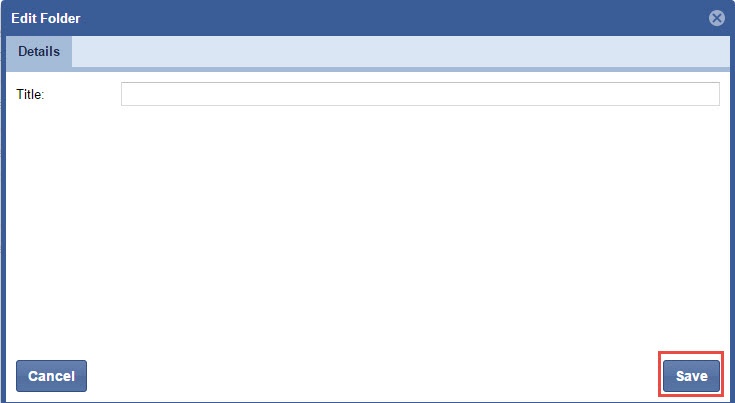Select the highlighted Details tab label
This screenshot has height=403, width=735.
click(x=39, y=52)
